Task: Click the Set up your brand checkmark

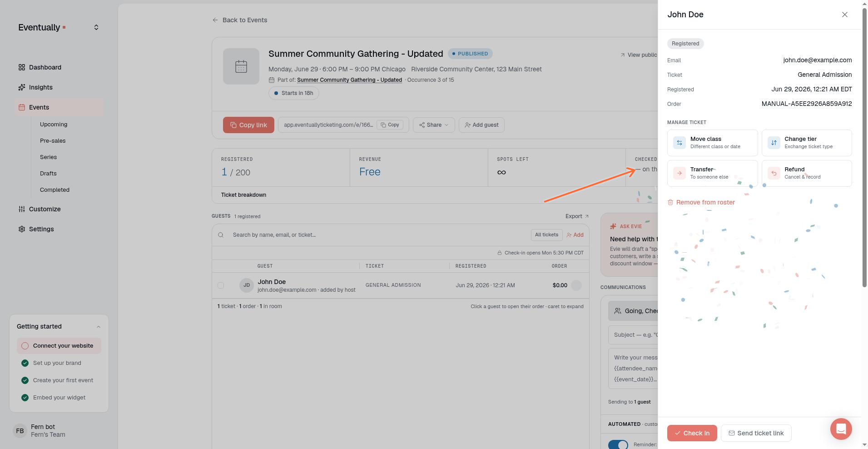Action: [25, 363]
